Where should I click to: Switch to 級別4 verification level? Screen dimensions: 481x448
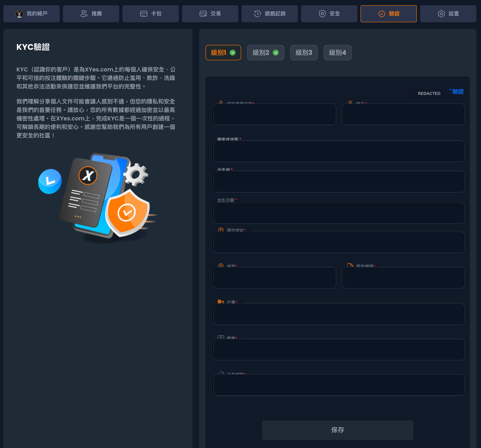[x=337, y=52]
